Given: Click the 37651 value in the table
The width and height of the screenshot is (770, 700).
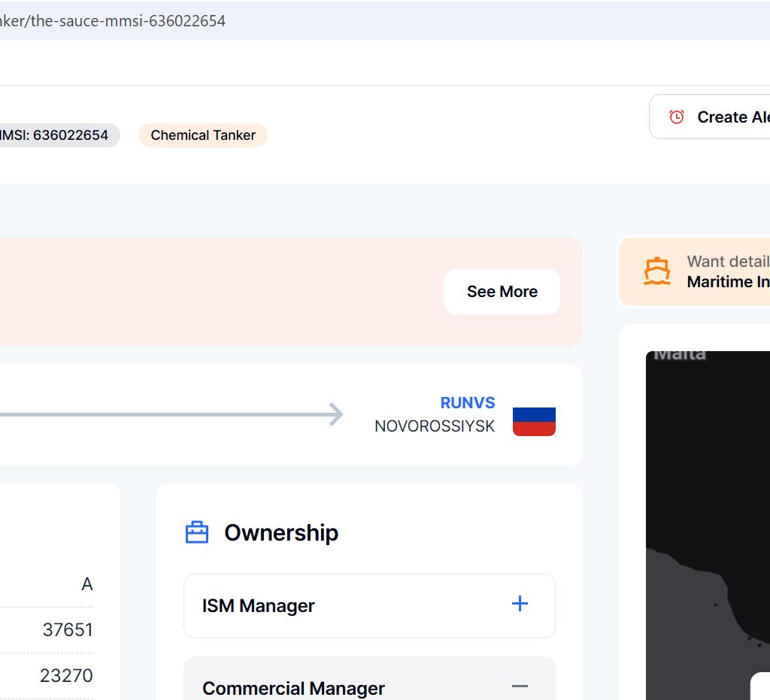Looking at the screenshot, I should pyautogui.click(x=68, y=630).
